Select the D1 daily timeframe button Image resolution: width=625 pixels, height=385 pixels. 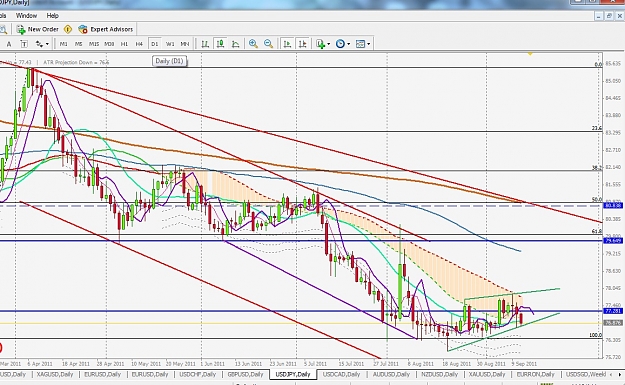tap(155, 44)
